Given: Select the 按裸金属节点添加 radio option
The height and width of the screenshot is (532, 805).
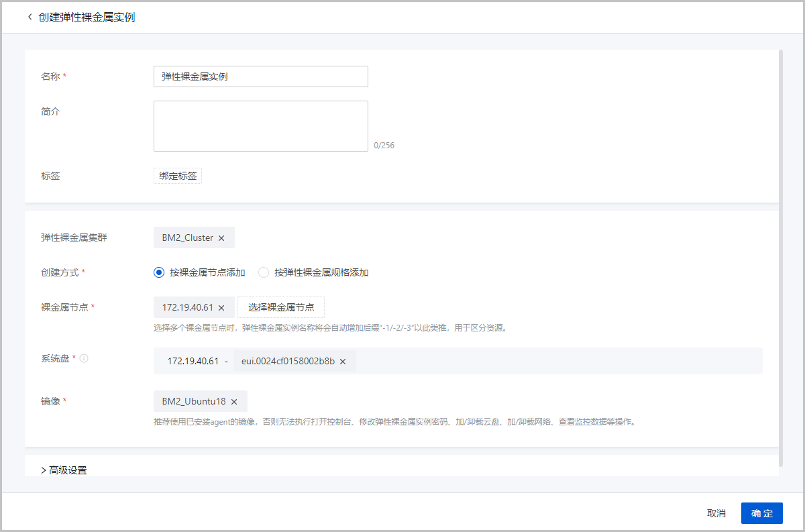Looking at the screenshot, I should click(x=158, y=272).
